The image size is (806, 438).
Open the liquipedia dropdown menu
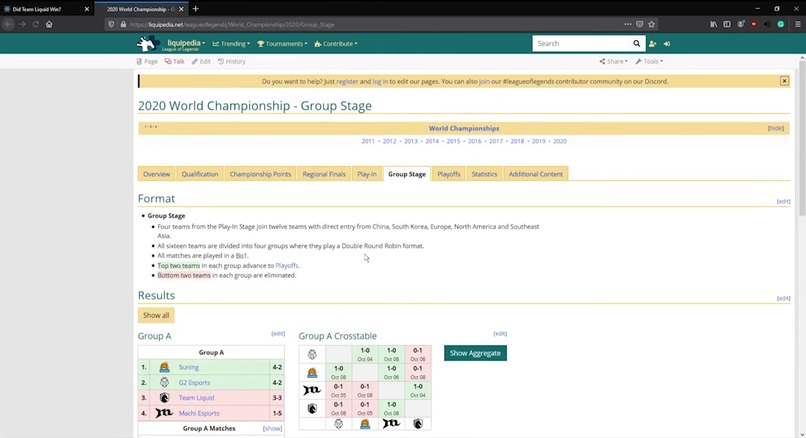pyautogui.click(x=186, y=44)
